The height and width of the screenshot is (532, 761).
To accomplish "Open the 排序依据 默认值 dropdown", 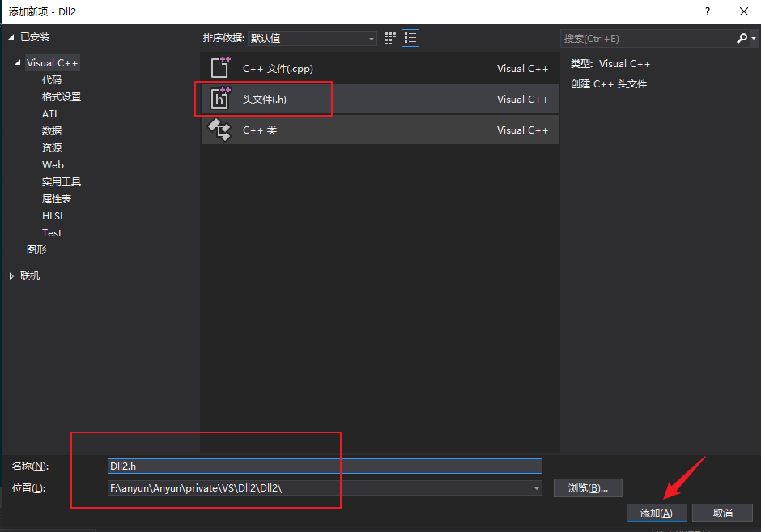I will pos(312,38).
